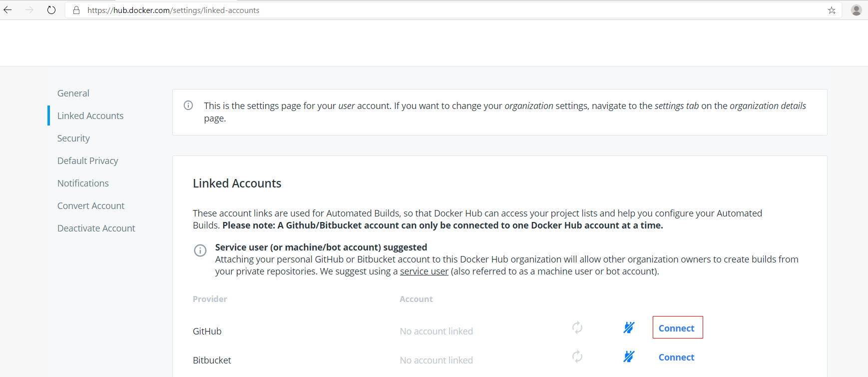Reload the page with the refresh icon
This screenshot has height=377, width=868.
click(x=51, y=10)
